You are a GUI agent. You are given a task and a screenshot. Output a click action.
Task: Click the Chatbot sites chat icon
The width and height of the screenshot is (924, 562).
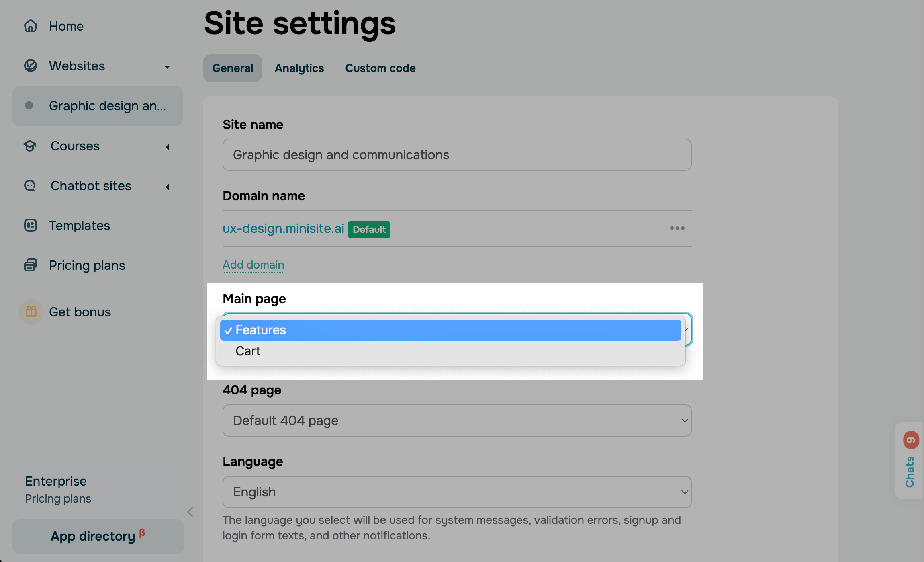[x=31, y=186]
